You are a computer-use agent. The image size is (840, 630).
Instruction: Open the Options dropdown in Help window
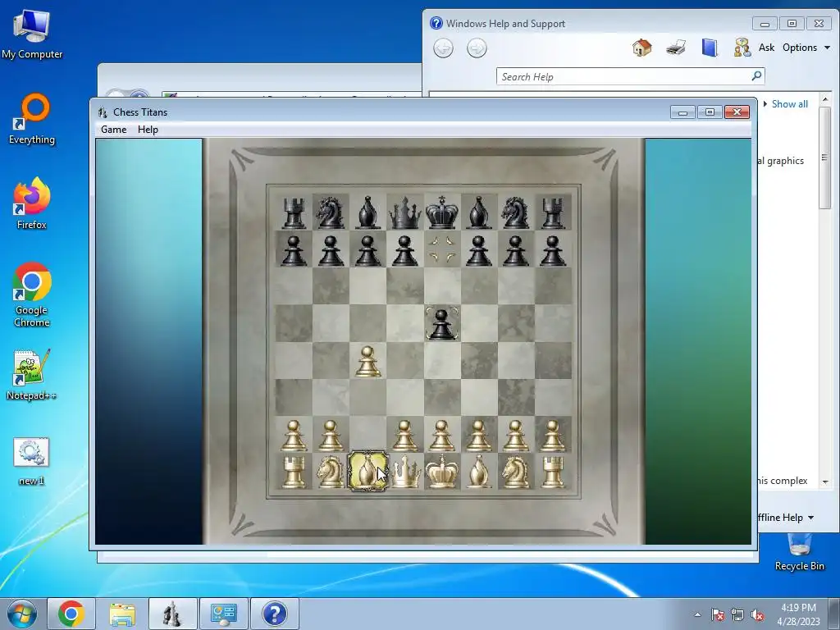click(x=806, y=48)
